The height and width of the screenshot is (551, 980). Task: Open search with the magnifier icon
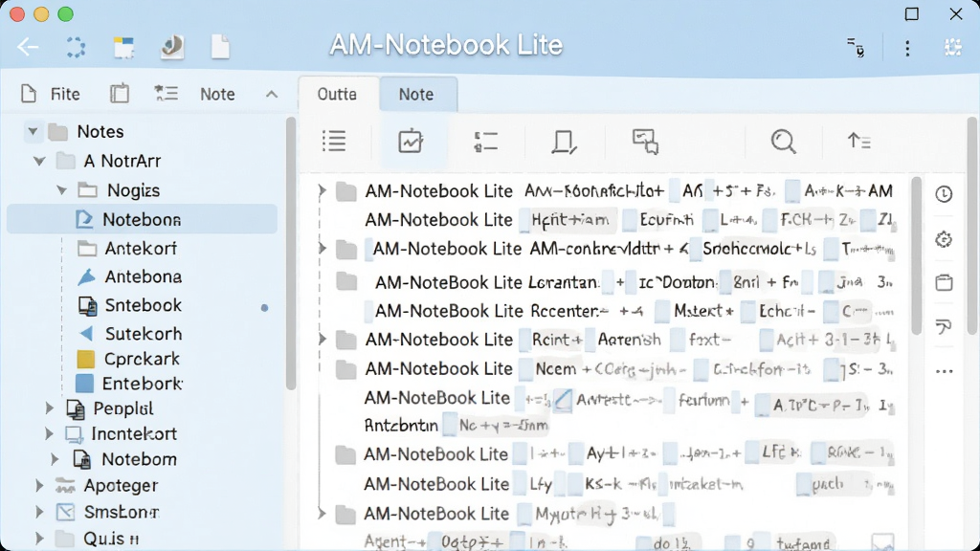point(783,142)
